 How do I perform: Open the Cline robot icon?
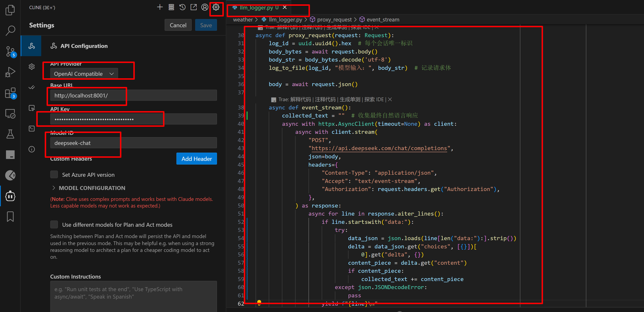click(x=10, y=196)
